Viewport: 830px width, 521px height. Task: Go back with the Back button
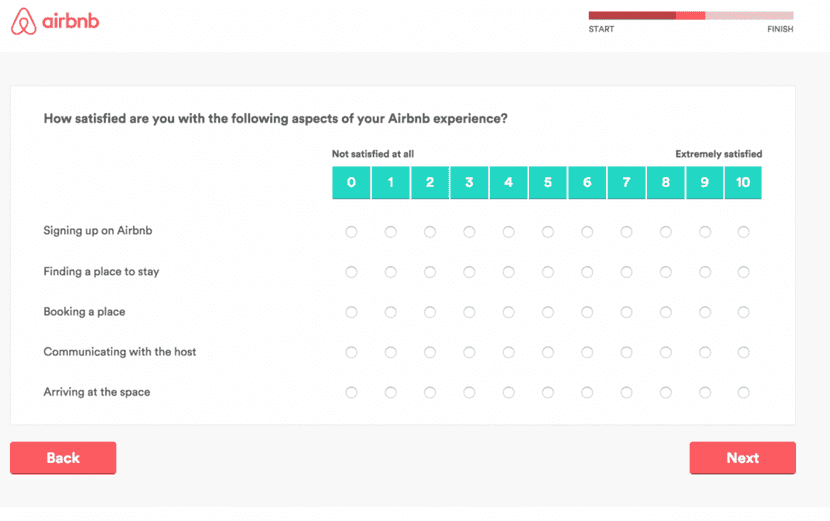(x=63, y=458)
